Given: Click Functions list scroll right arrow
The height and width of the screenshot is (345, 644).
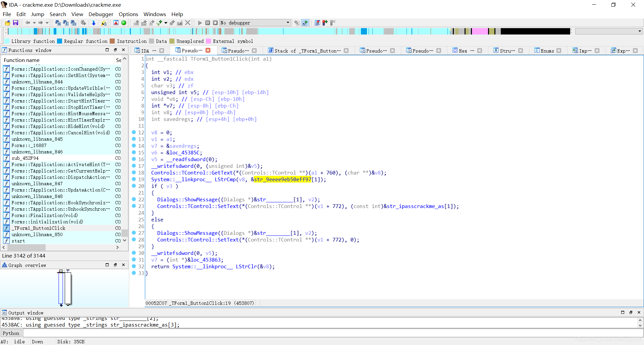Looking at the screenshot, I should (117, 247).
